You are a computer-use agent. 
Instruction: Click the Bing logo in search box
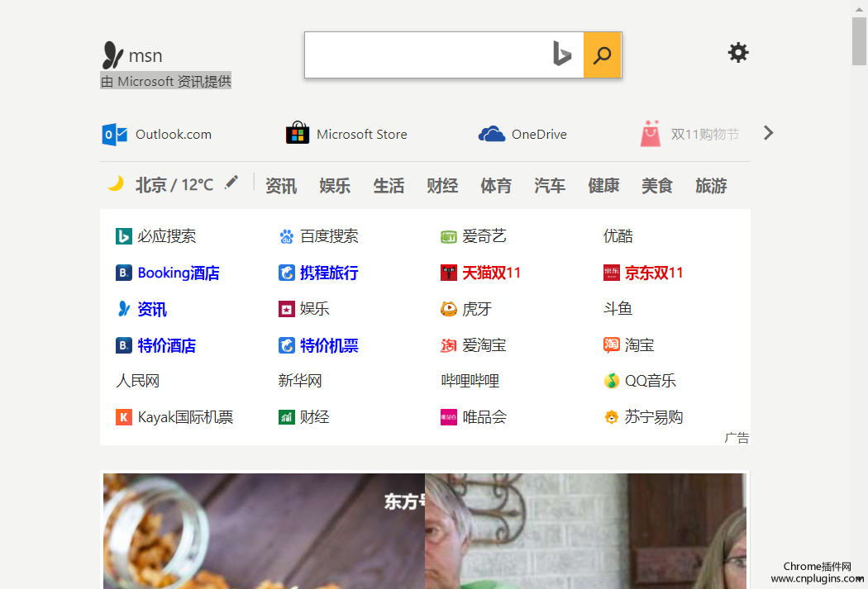click(x=561, y=55)
